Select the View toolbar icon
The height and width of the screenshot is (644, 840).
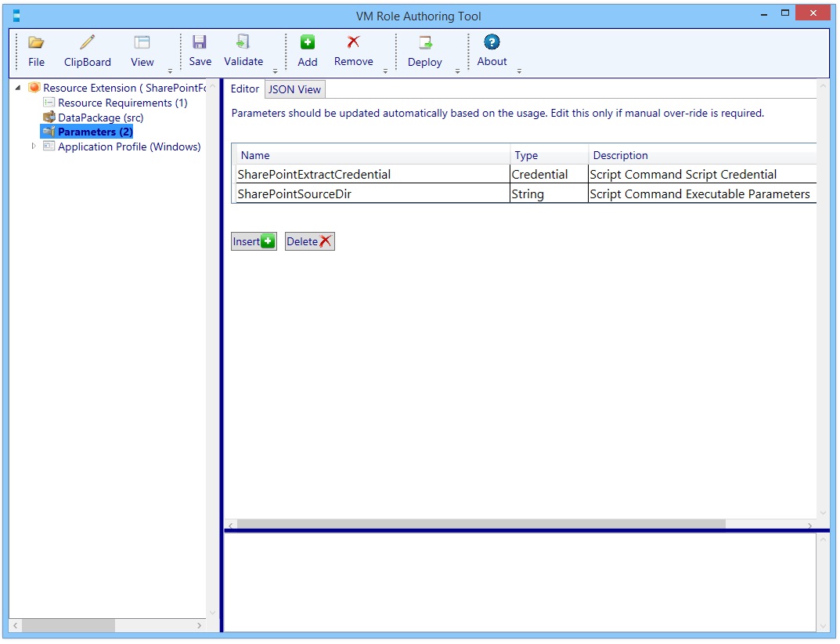click(142, 49)
